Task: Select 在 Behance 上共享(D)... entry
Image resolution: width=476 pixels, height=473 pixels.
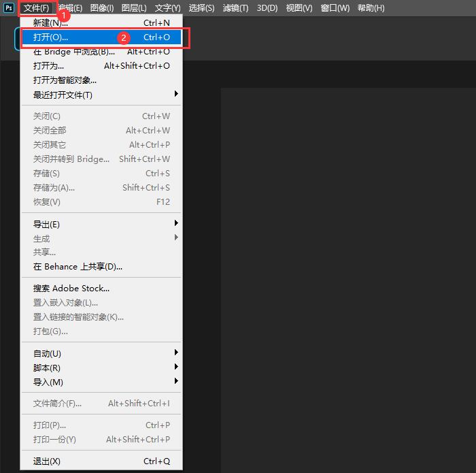Action: 101,267
